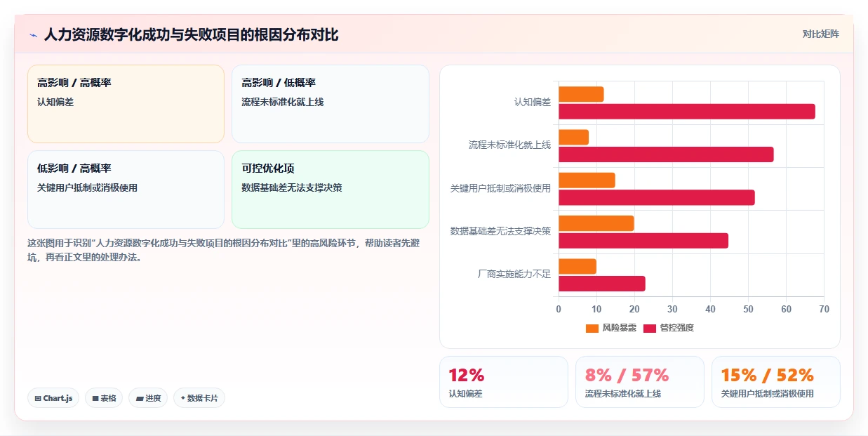
Task: Open the 12% 认知偏差 stat card
Action: point(503,382)
